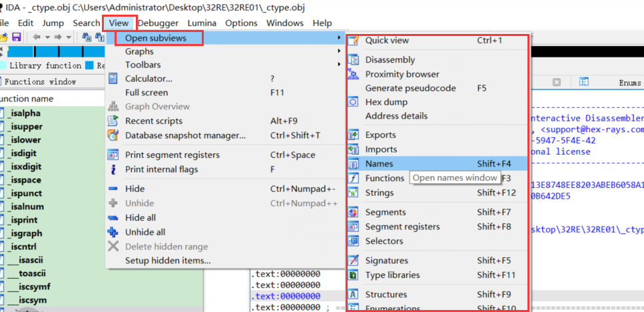
Task: Open the Database snapshot manager entry
Action: [x=185, y=135]
